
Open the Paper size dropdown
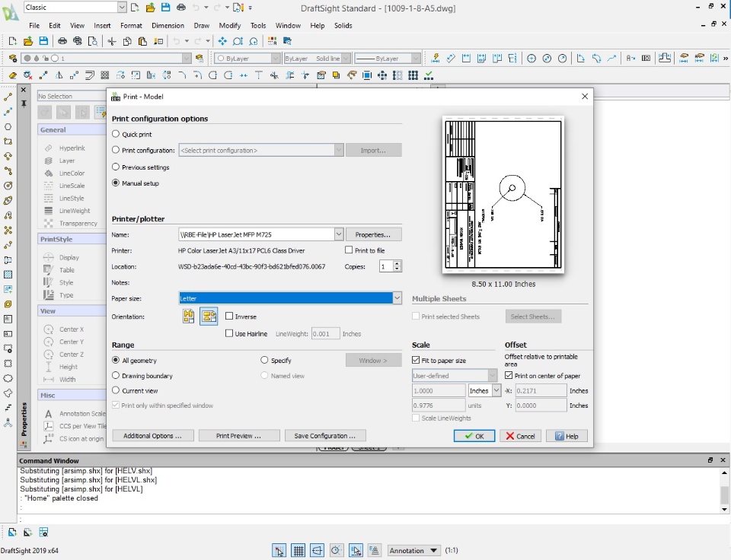397,298
